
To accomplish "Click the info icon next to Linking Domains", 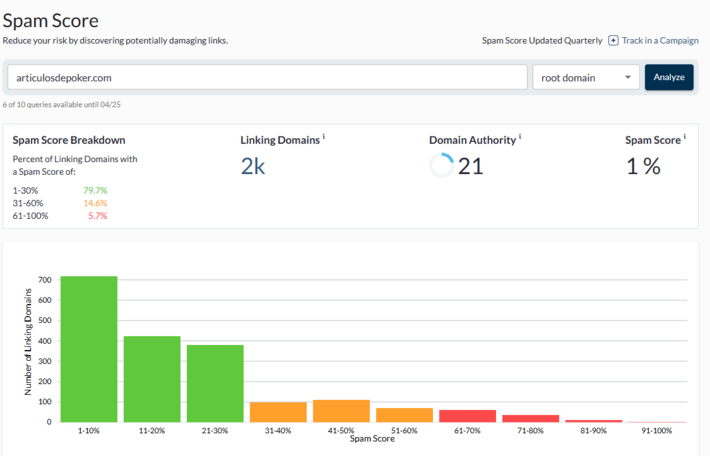I will pyautogui.click(x=324, y=136).
